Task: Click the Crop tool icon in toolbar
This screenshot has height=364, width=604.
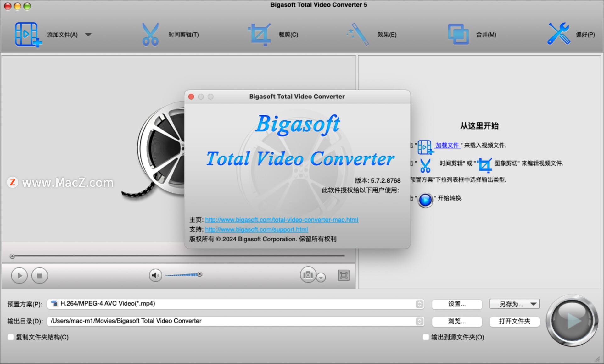Action: (260, 35)
